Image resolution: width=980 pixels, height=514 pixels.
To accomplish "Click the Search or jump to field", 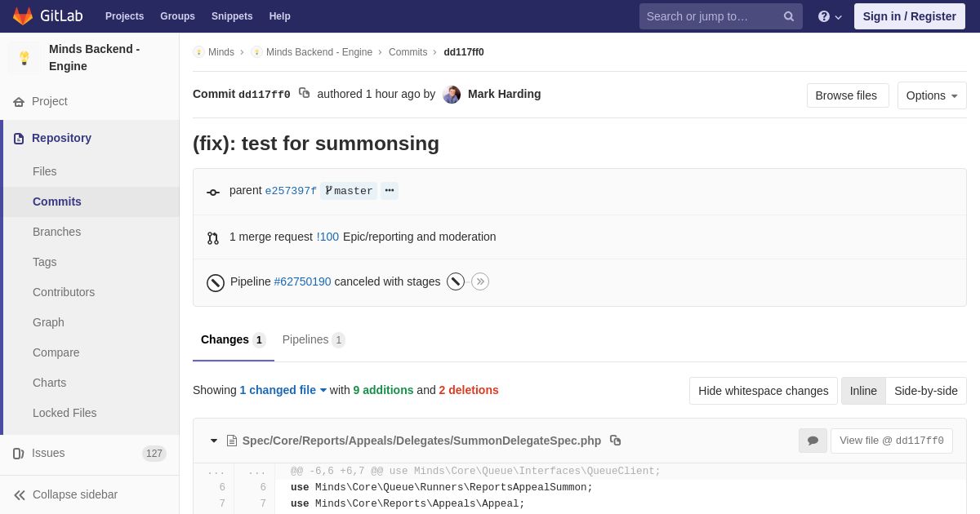I will click(709, 16).
